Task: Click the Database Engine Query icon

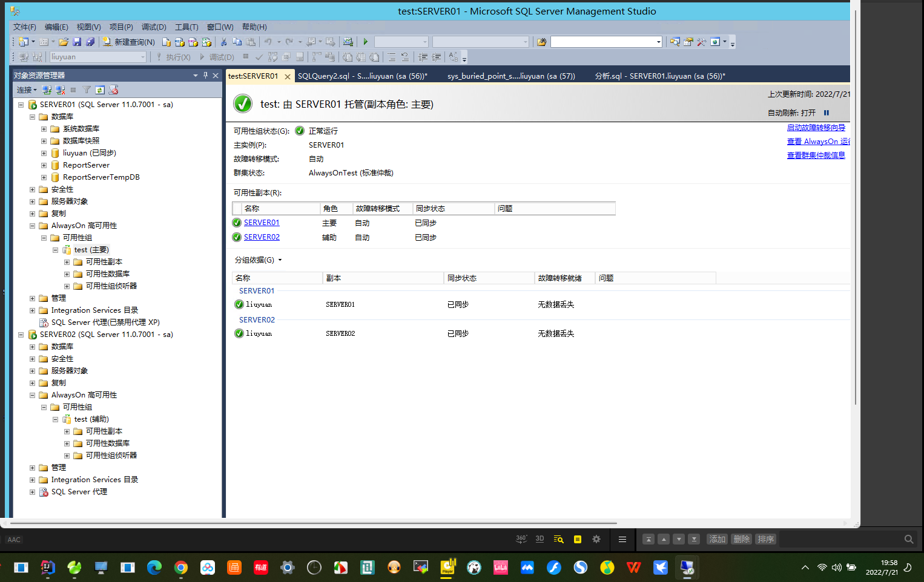Action: tap(167, 42)
